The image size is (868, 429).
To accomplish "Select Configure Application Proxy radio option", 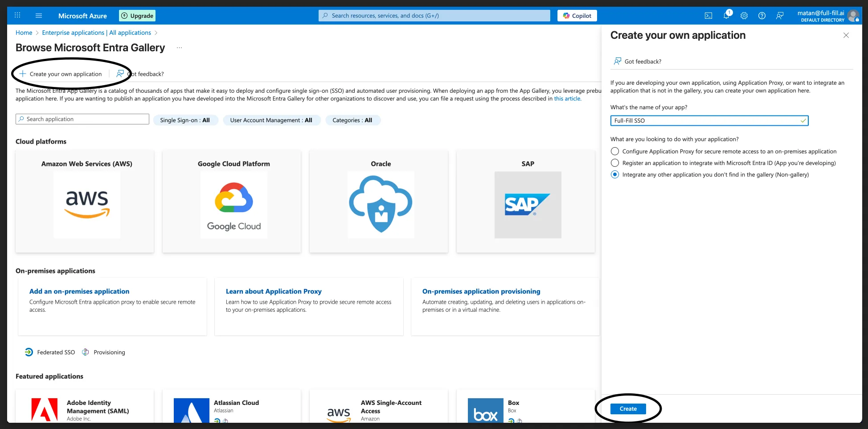I will (615, 151).
